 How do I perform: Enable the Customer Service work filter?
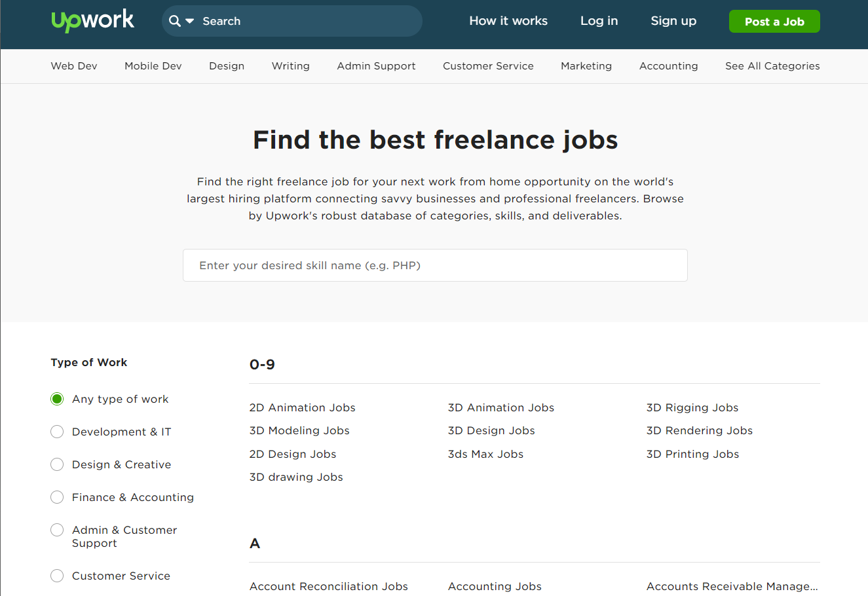[x=57, y=576]
